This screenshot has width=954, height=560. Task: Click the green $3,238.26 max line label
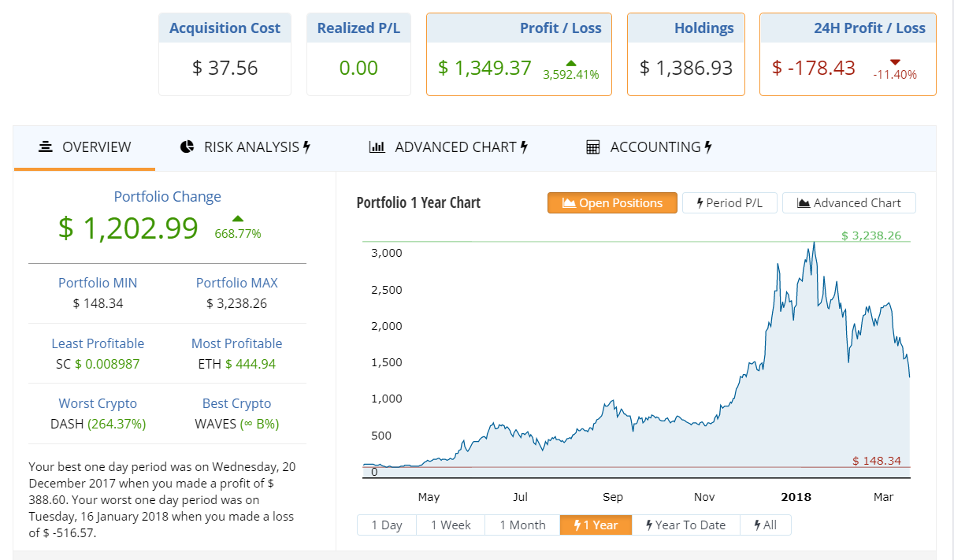pos(870,235)
